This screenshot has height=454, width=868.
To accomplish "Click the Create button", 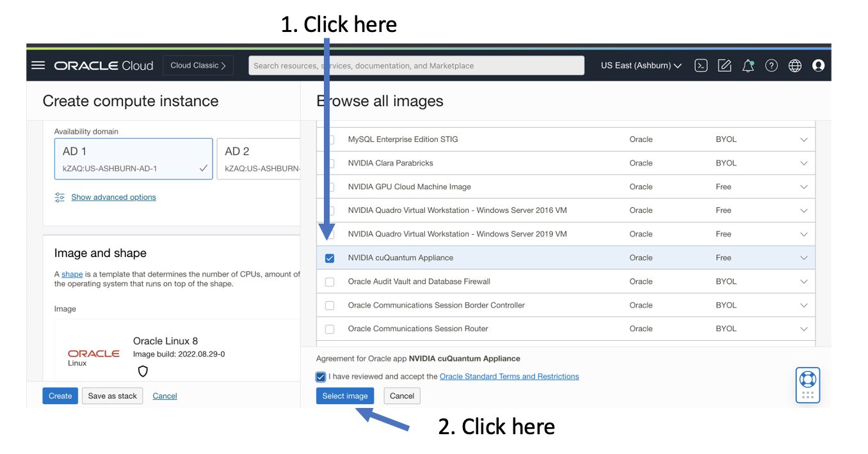I will [x=60, y=396].
